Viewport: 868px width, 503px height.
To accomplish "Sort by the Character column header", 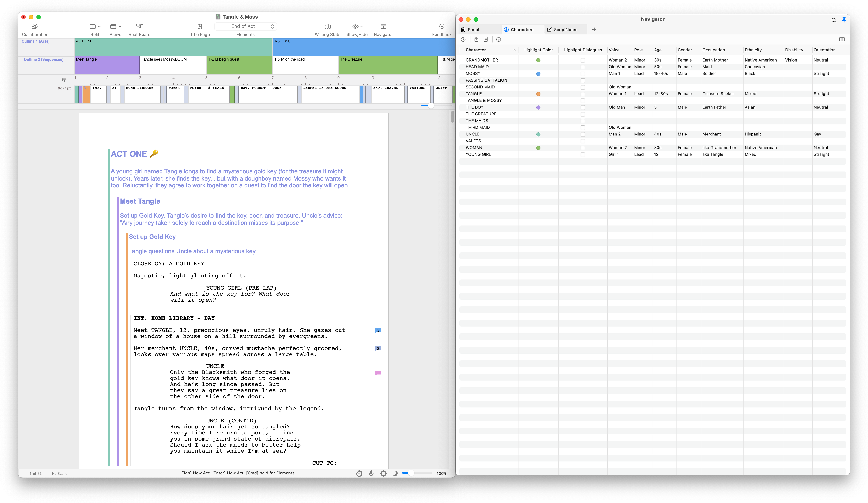I will [476, 50].
